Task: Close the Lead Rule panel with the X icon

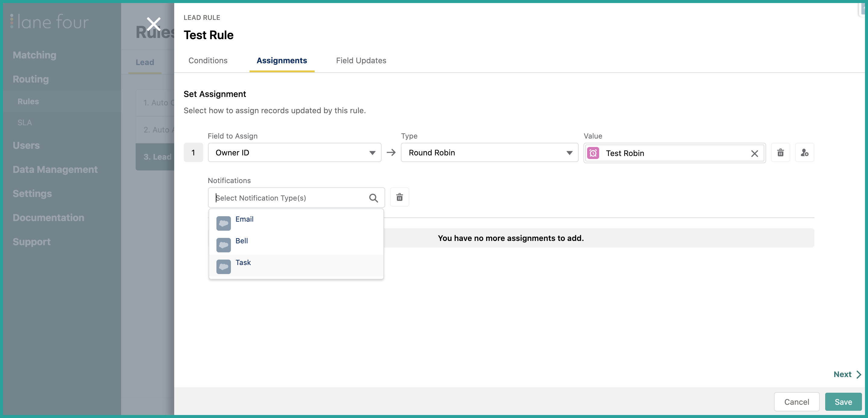Action: tap(154, 24)
